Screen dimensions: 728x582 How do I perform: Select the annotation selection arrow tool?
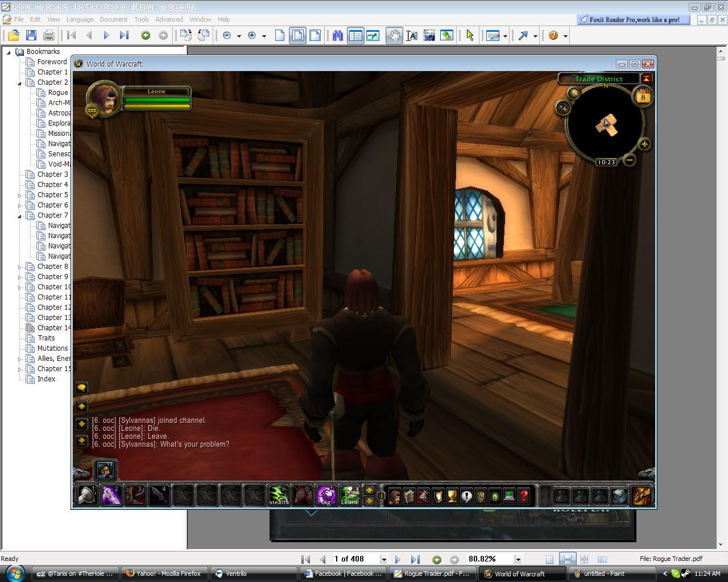[x=470, y=35]
